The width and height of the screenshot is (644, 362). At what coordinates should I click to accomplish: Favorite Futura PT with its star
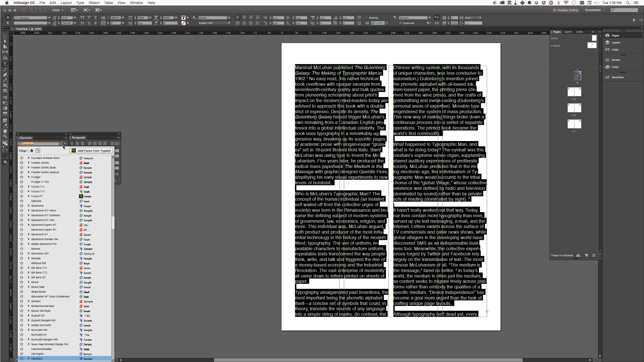[x=22, y=196]
